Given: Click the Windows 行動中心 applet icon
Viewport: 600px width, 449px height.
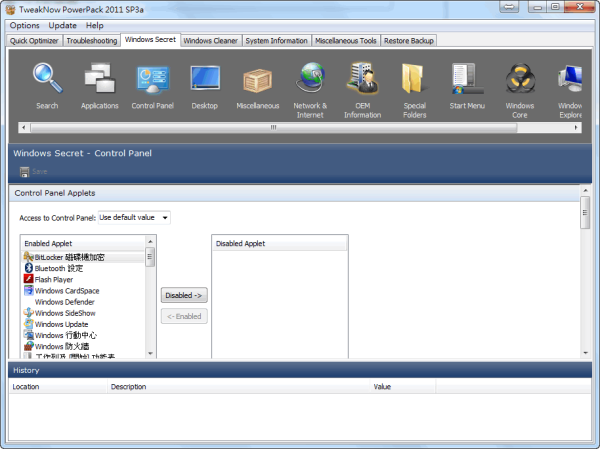Looking at the screenshot, I should (x=29, y=335).
